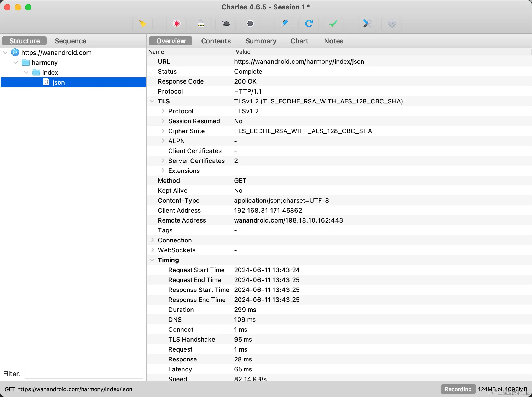Click the Filter text field
Image resolution: width=532 pixels, height=397 pixels.
point(84,373)
